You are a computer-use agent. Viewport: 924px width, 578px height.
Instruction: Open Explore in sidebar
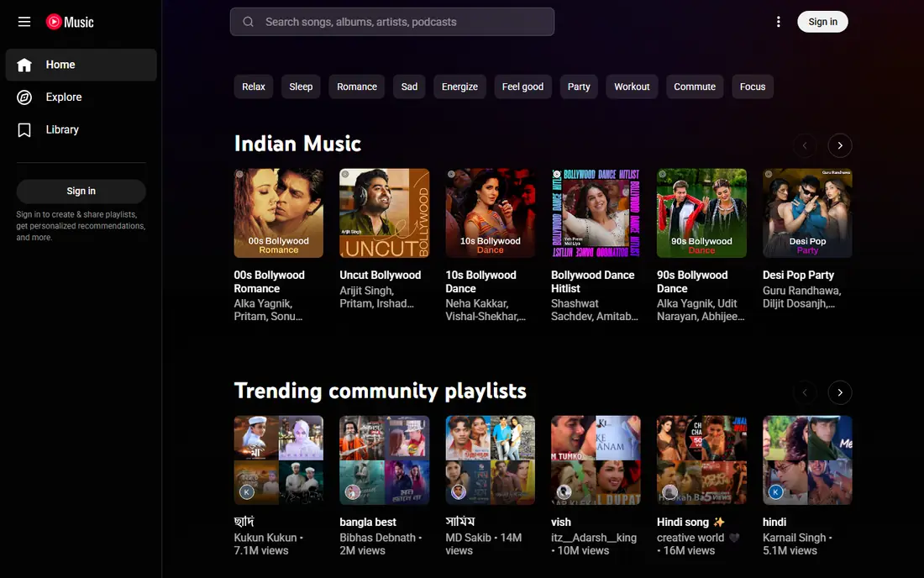pyautogui.click(x=81, y=97)
